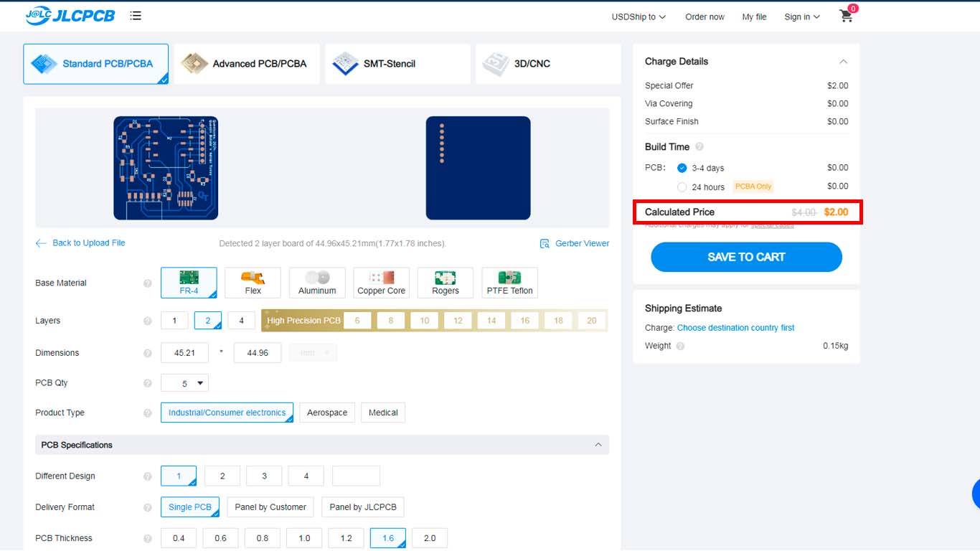This screenshot has width=980, height=551.
Task: Select 2.0 PCB thickness
Action: (x=430, y=538)
